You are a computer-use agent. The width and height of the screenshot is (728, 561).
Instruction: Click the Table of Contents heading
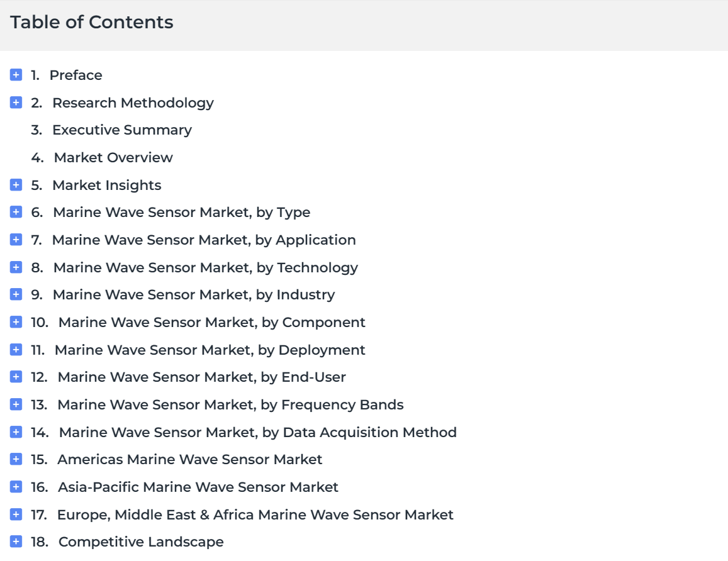[92, 22]
